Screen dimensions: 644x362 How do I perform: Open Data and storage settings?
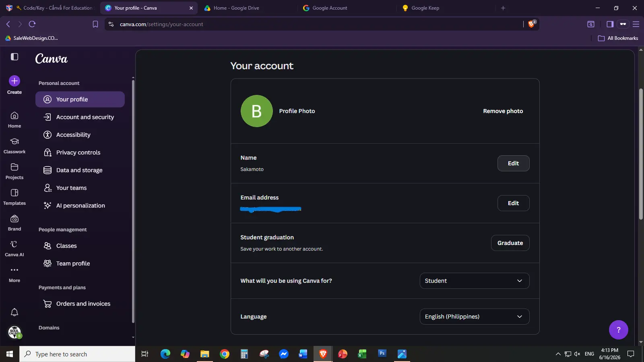80,170
